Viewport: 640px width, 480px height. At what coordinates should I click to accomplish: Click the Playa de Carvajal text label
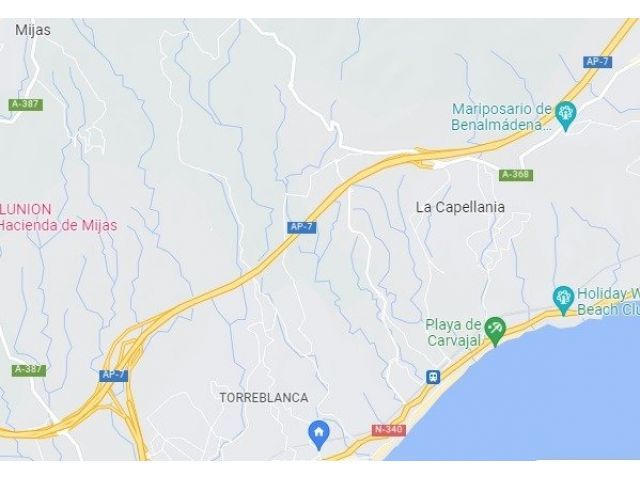[x=453, y=333]
